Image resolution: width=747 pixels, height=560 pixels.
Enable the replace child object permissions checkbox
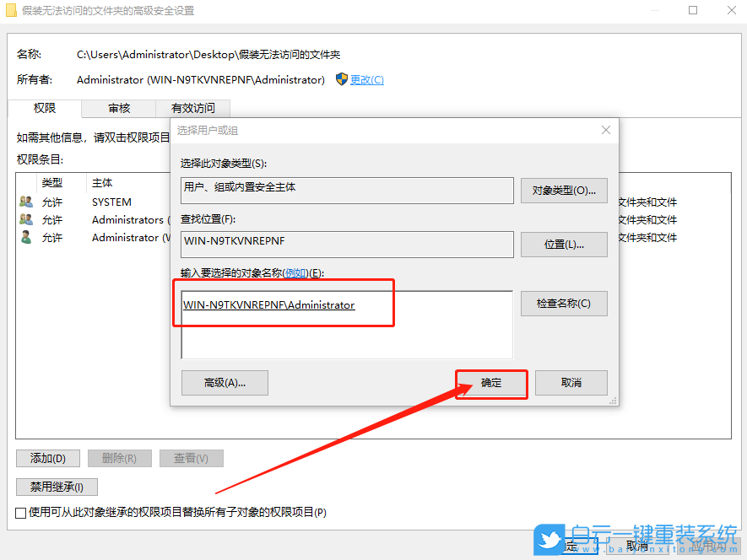pos(19,512)
